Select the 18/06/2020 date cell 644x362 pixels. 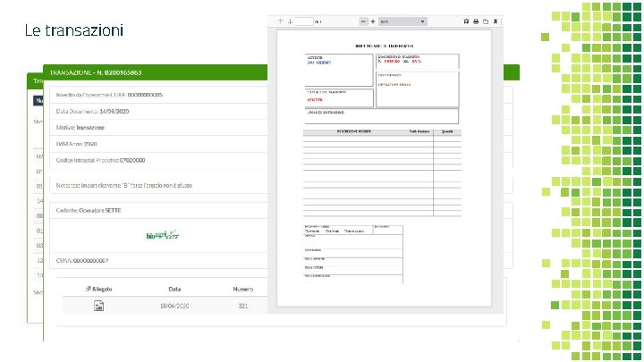pyautogui.click(x=174, y=306)
